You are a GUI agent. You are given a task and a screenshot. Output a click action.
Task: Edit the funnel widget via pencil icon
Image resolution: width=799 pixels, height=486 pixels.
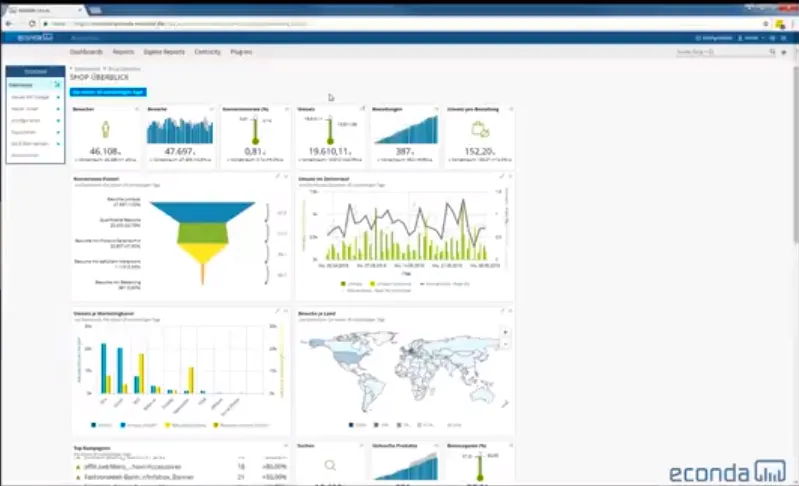pos(278,176)
